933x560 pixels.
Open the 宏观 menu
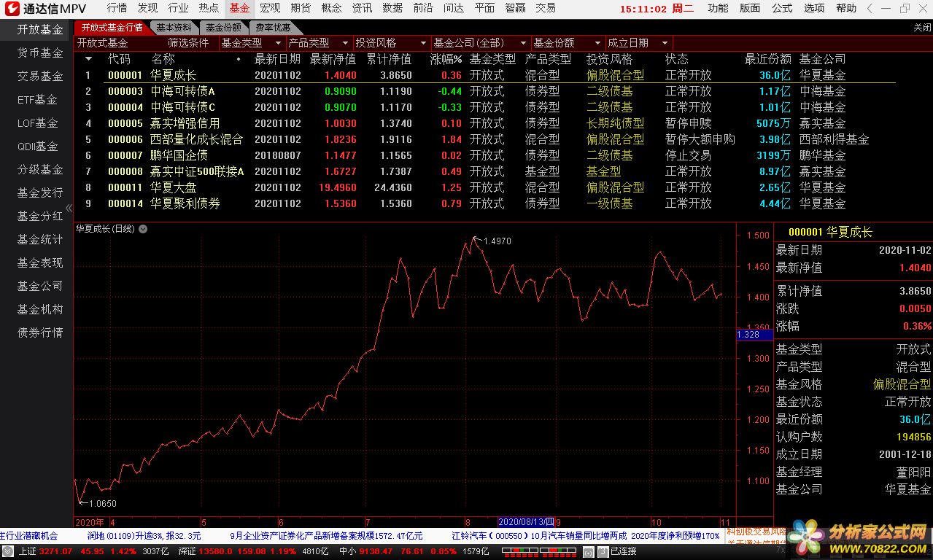coord(270,9)
